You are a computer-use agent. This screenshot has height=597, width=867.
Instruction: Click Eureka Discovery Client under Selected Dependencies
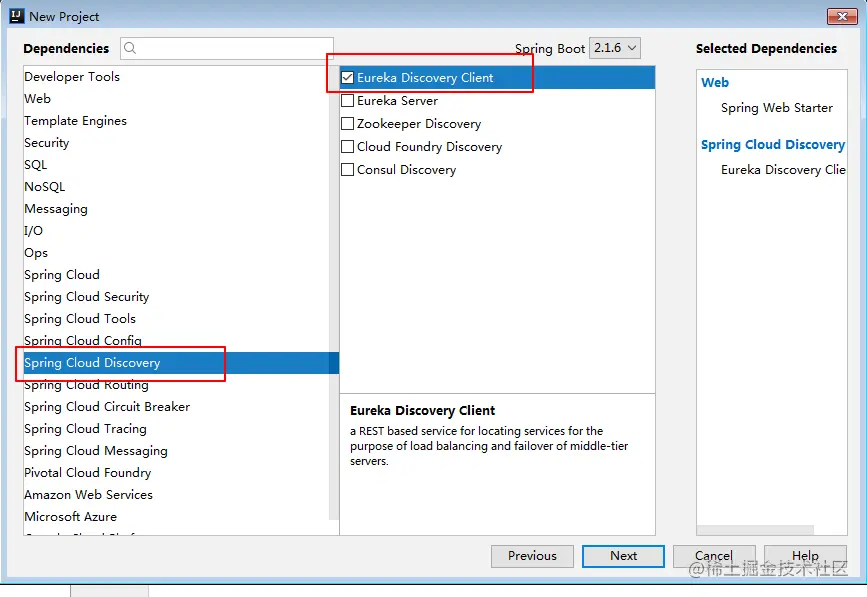(783, 170)
